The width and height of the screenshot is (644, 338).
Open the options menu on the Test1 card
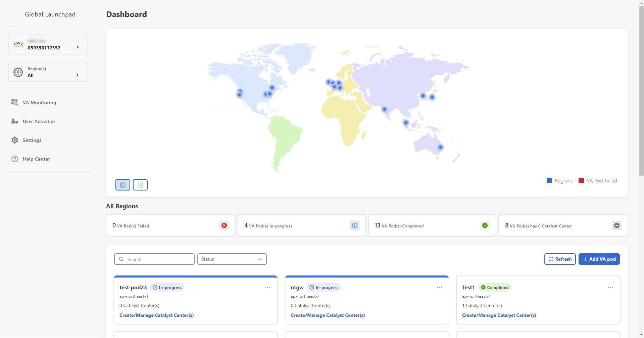(x=610, y=287)
